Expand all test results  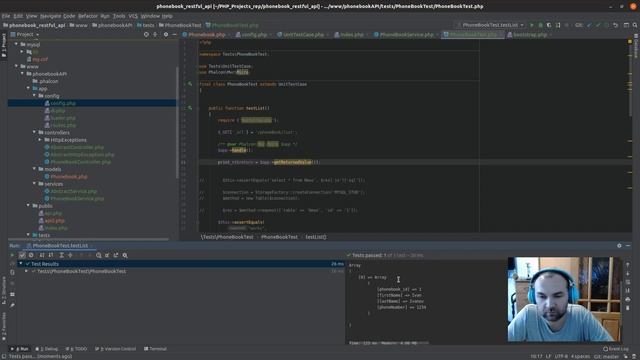point(61,255)
